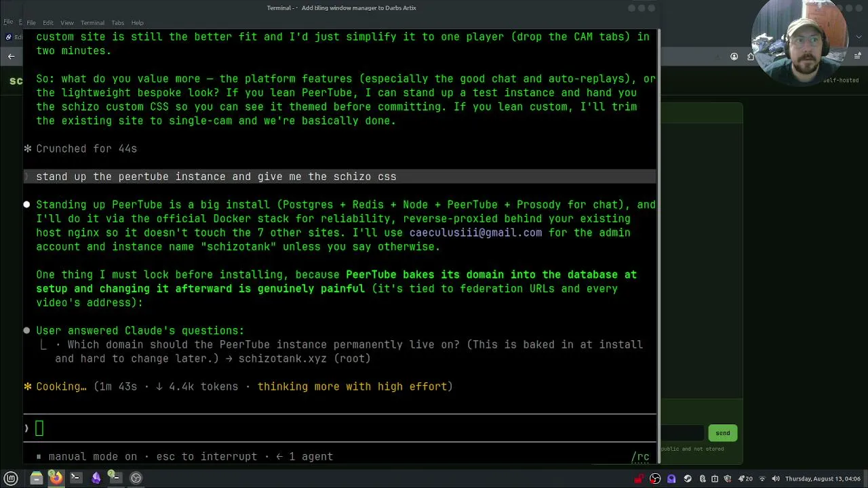This screenshot has width=868, height=488.
Task: Open the sound volume applet
Action: (776, 479)
